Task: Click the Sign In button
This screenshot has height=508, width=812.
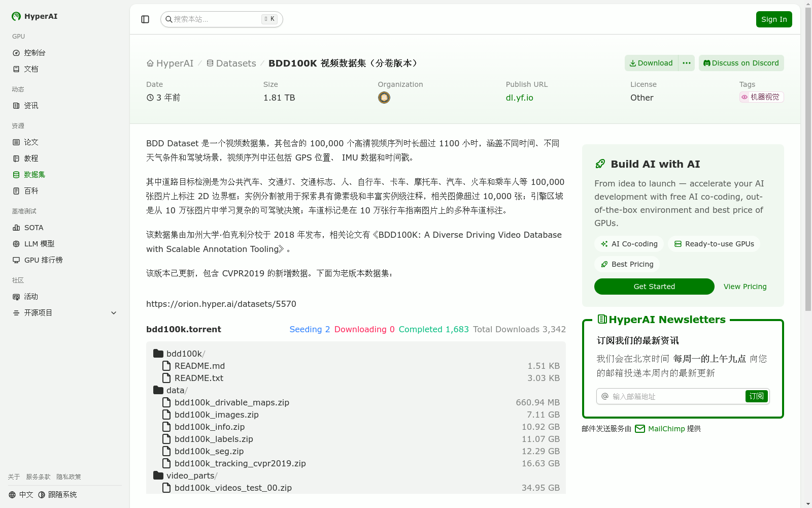Action: click(x=774, y=19)
